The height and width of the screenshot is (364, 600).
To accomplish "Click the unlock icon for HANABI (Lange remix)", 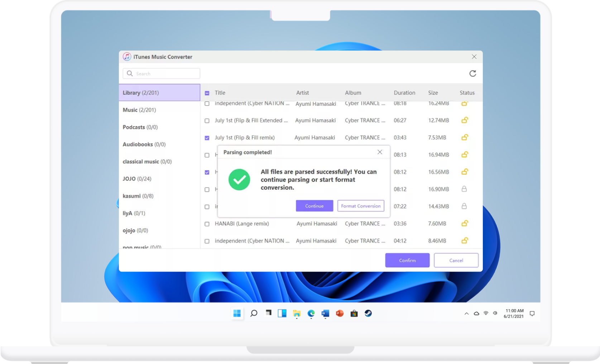I will click(464, 223).
